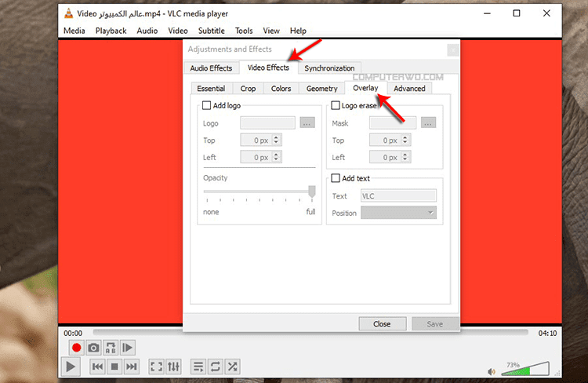
Task: Toggle A-B loop button
Action: pos(111,348)
